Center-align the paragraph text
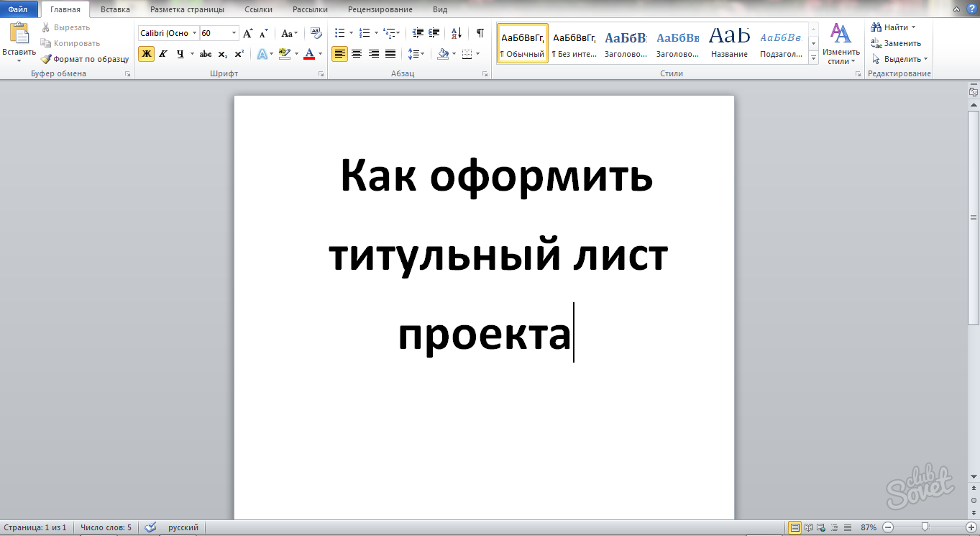980x536 pixels. (x=357, y=54)
